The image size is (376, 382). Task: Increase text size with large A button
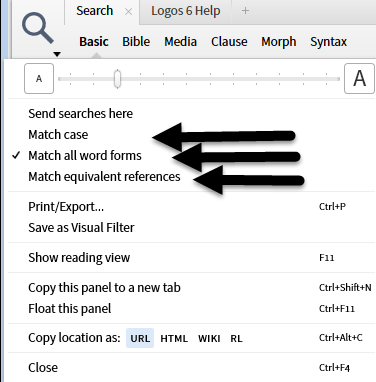click(x=359, y=79)
